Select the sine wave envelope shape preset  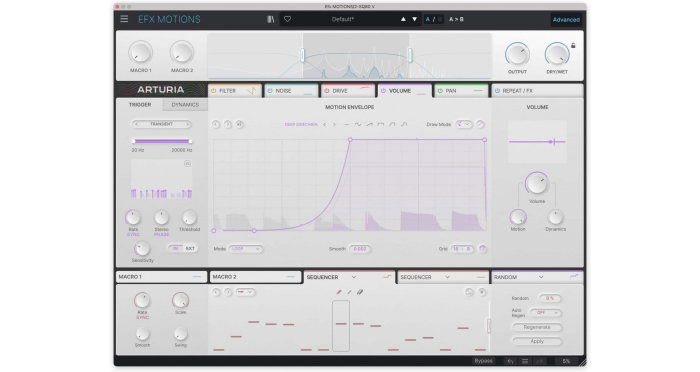tap(358, 125)
